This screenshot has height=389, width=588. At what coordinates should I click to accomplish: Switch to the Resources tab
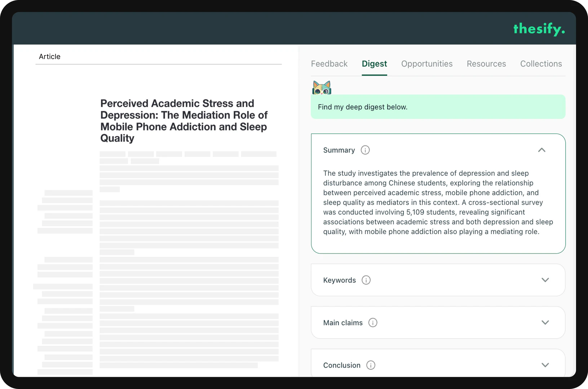point(486,63)
